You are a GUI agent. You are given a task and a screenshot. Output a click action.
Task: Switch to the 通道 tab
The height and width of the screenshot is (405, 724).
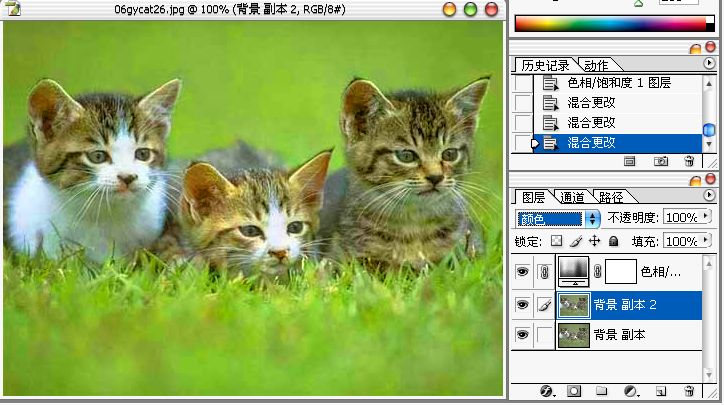point(572,197)
